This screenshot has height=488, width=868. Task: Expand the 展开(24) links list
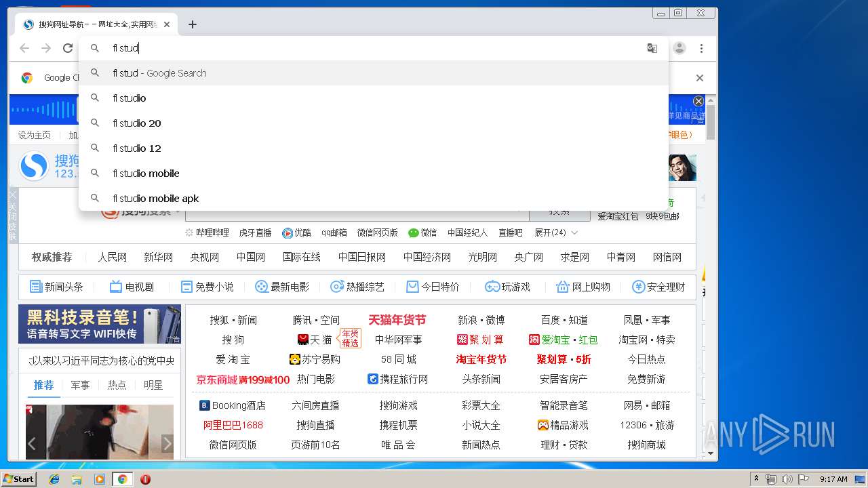[556, 232]
